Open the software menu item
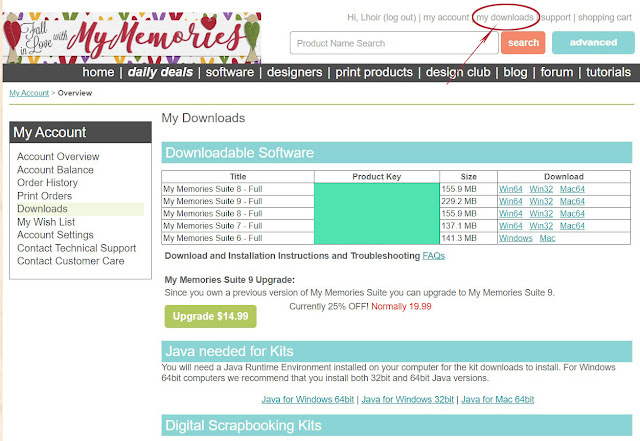640x441 pixels. 230,72
